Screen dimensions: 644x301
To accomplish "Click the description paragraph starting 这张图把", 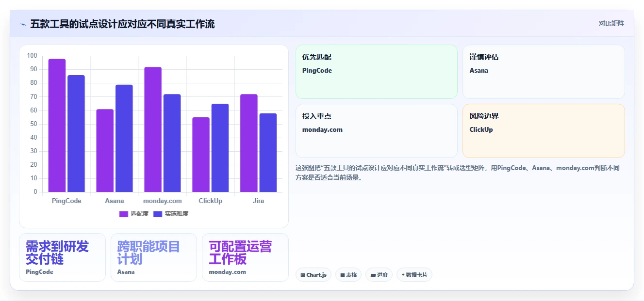I will click(458, 173).
